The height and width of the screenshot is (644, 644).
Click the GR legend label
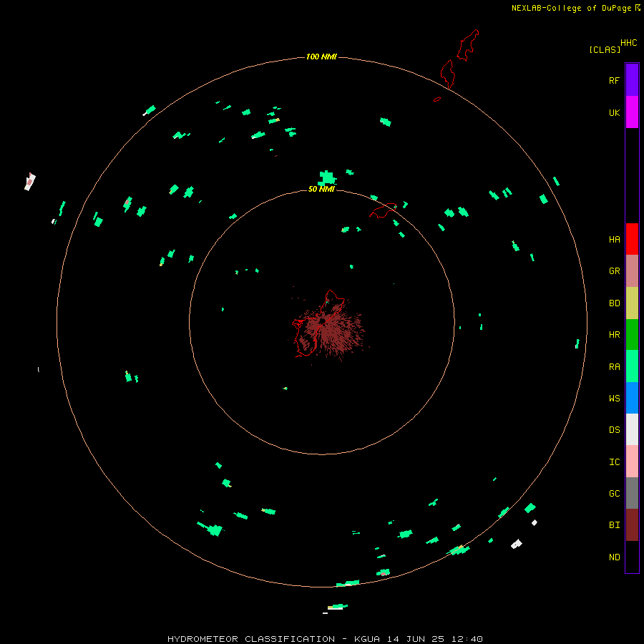[x=614, y=271]
